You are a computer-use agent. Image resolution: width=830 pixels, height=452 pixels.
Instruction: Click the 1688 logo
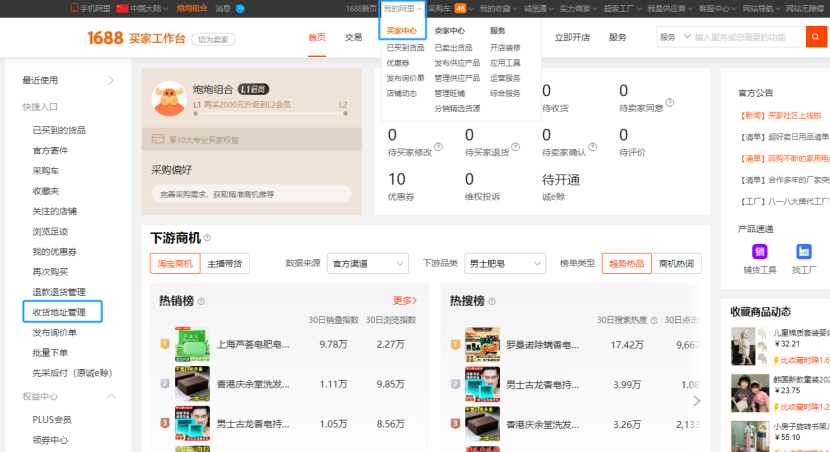pyautogui.click(x=105, y=38)
